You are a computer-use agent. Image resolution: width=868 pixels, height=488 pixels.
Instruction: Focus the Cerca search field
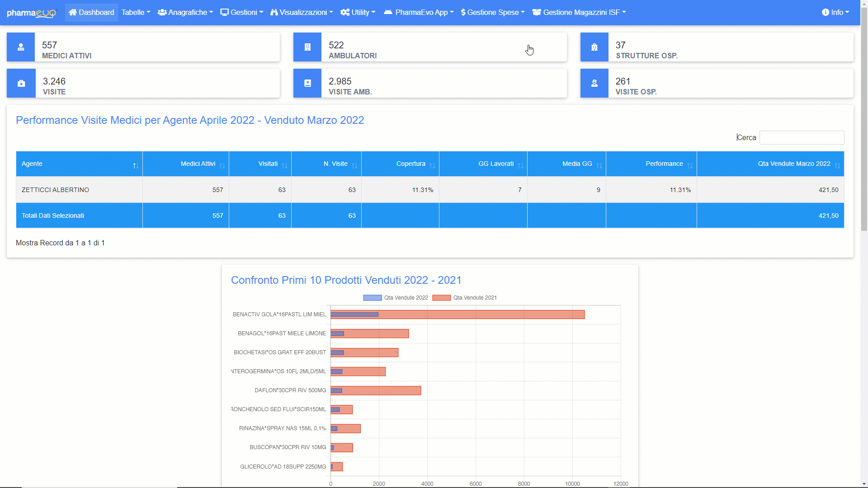(x=801, y=138)
